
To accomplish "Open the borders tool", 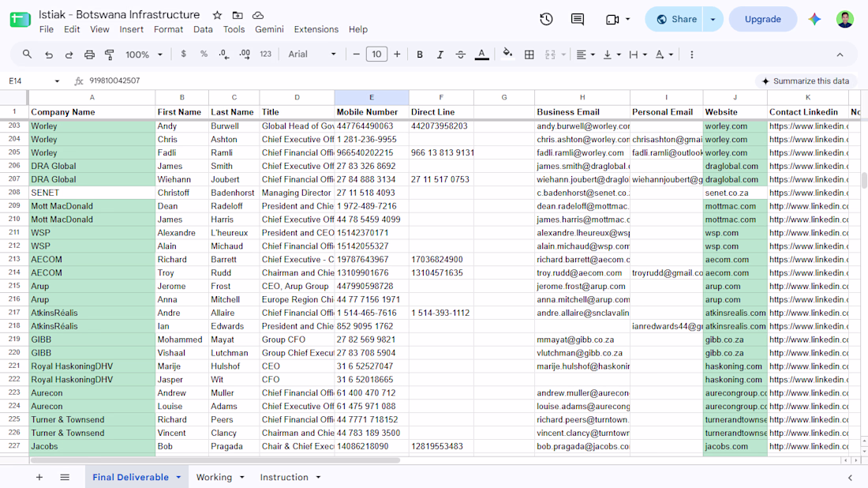I will tap(529, 54).
